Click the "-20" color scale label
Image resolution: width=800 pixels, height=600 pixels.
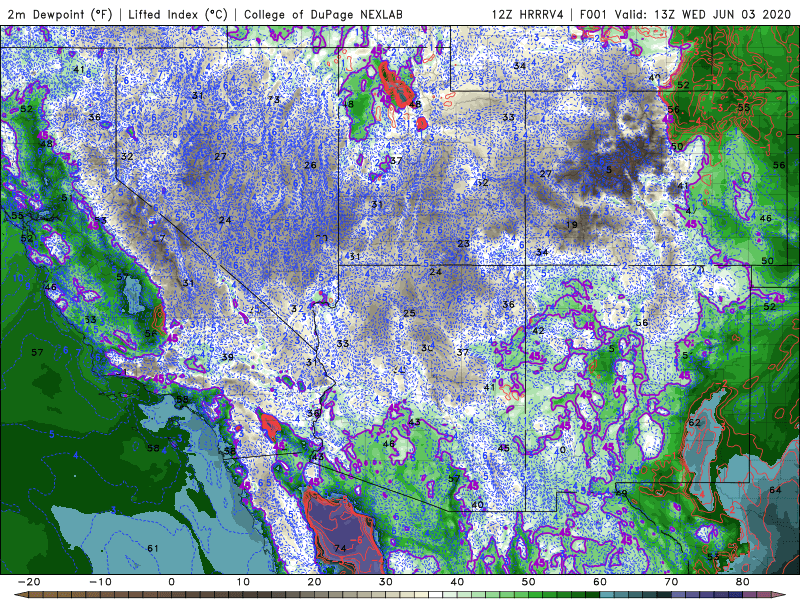point(29,582)
